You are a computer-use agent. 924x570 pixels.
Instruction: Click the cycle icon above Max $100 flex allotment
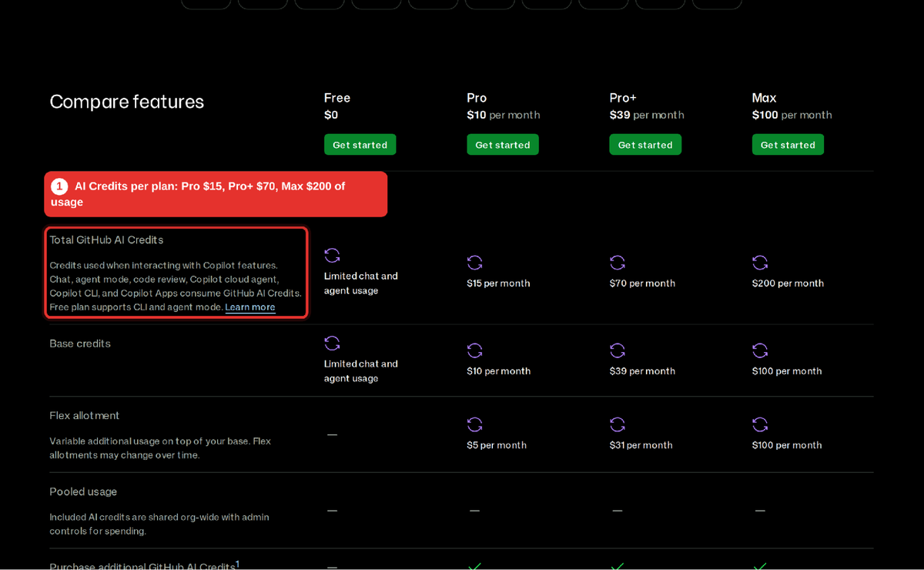760,424
